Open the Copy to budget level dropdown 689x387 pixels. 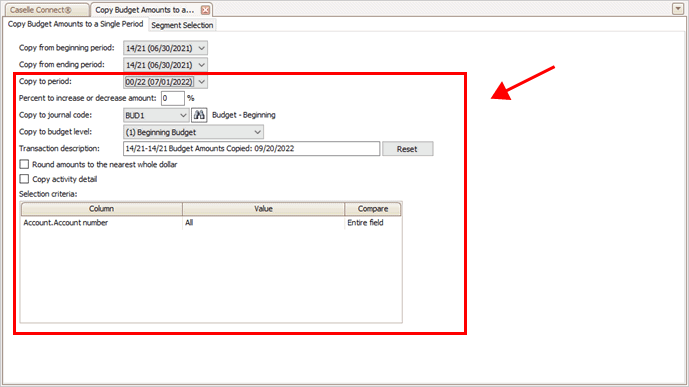(x=193, y=132)
